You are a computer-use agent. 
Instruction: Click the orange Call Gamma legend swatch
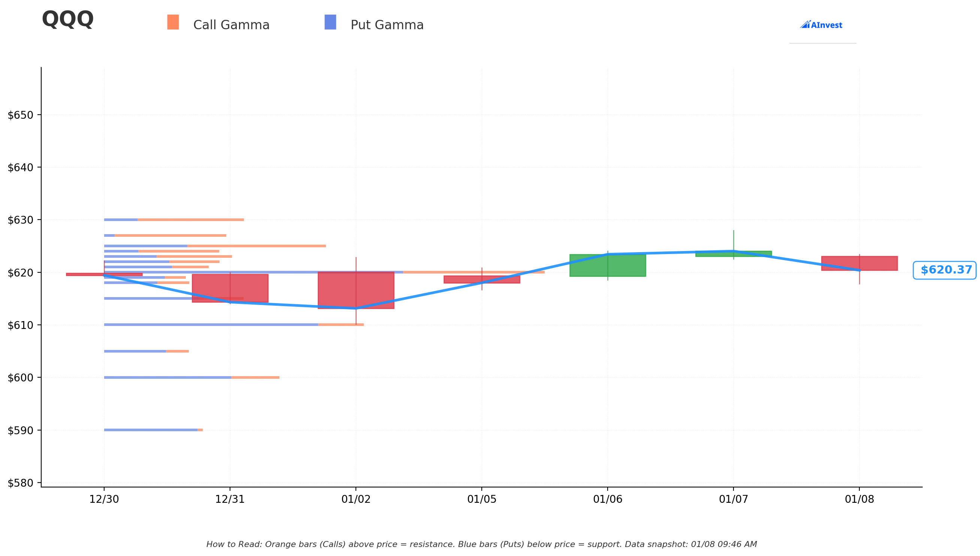click(173, 22)
